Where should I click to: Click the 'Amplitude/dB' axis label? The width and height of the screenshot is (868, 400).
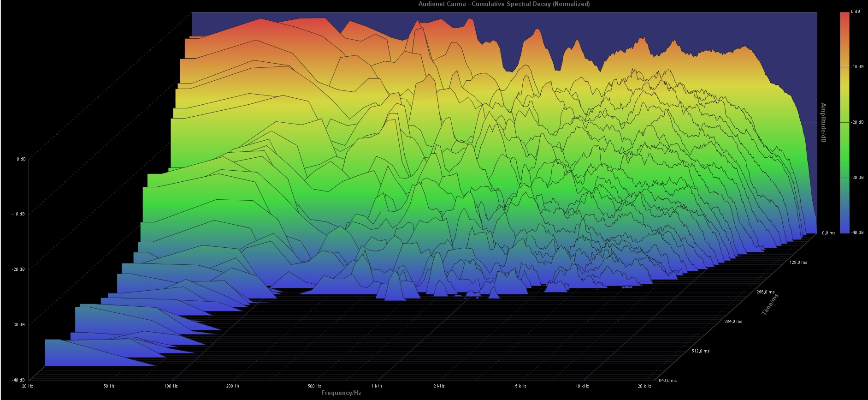tap(823, 123)
